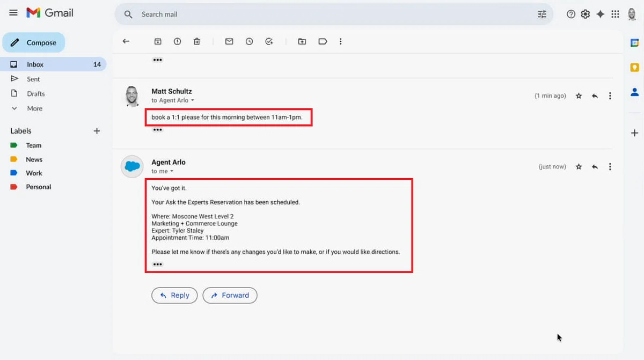Click Matt Schultz's profile photo
644x360 pixels.
coord(132,96)
